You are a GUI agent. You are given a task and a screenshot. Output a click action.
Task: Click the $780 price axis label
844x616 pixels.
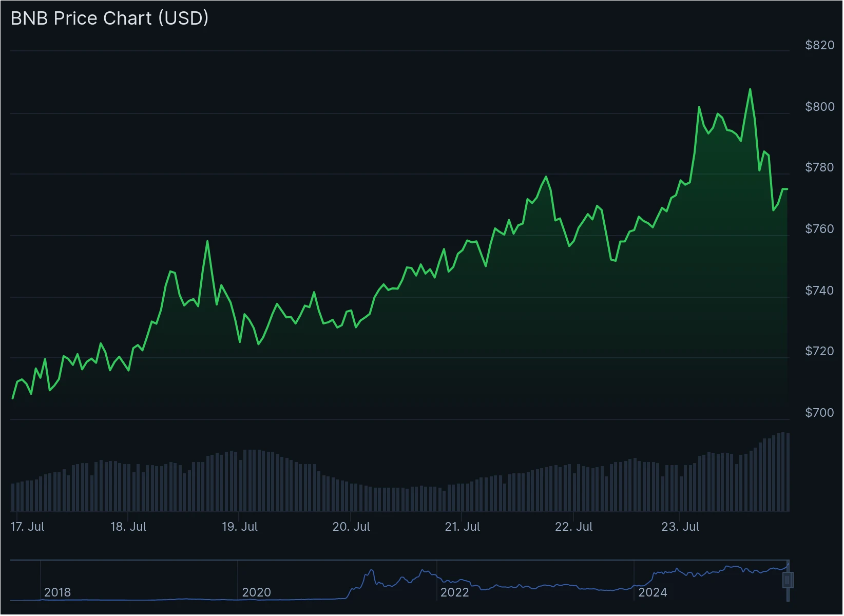tap(819, 167)
